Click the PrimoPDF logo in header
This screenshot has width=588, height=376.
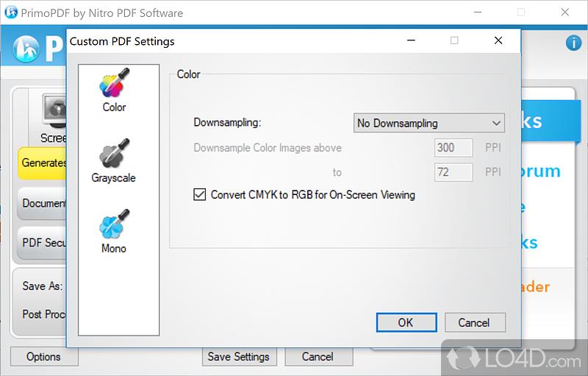point(26,49)
